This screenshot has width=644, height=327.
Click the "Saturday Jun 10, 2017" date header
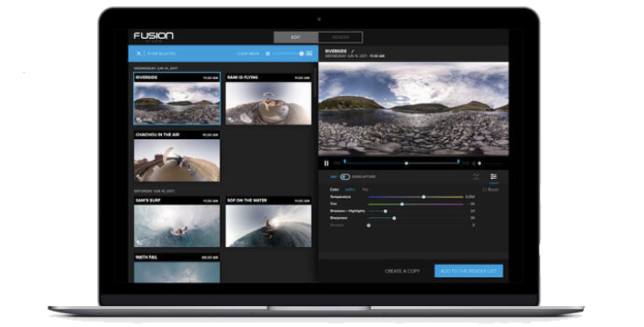pos(154,191)
